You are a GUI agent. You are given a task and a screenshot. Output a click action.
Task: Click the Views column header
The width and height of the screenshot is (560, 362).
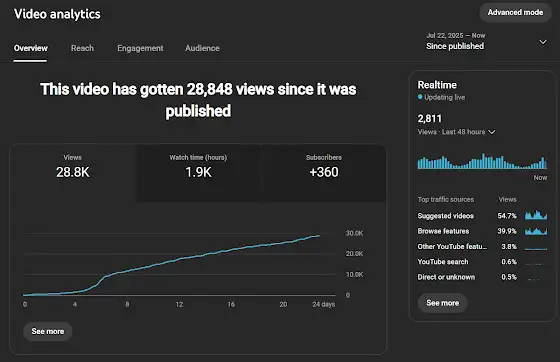click(508, 200)
